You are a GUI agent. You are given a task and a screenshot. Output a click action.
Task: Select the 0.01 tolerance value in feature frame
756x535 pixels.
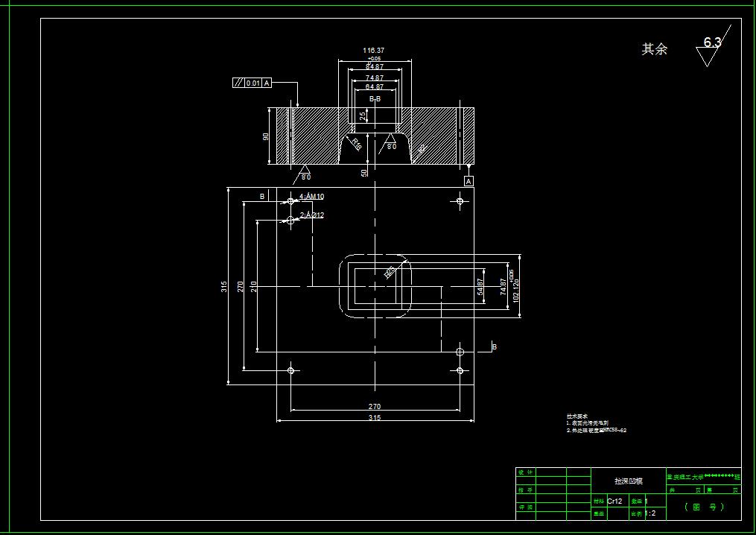pos(253,83)
